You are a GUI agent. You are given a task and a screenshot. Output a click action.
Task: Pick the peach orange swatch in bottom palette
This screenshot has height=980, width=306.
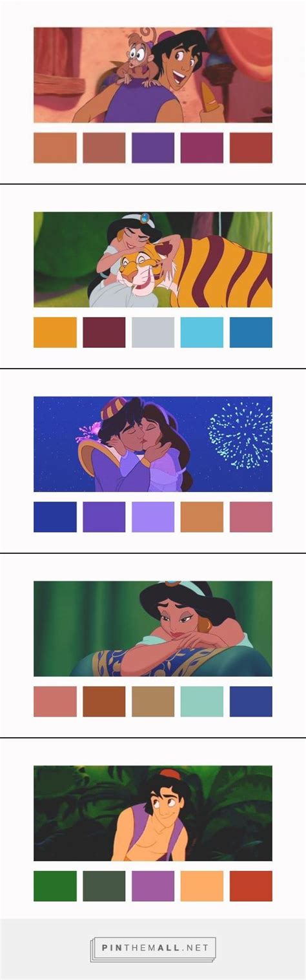pyautogui.click(x=202, y=886)
